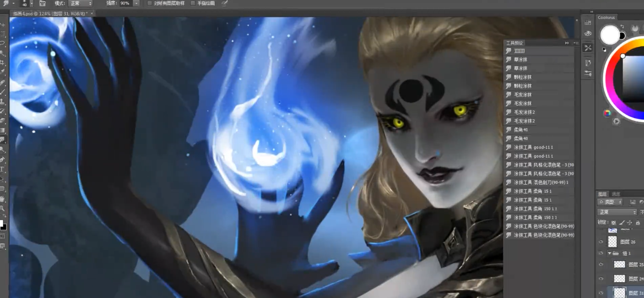Screen dimensions: 644x298
Task: Reset Coolorus colors to default black and white
Action: 605,50
